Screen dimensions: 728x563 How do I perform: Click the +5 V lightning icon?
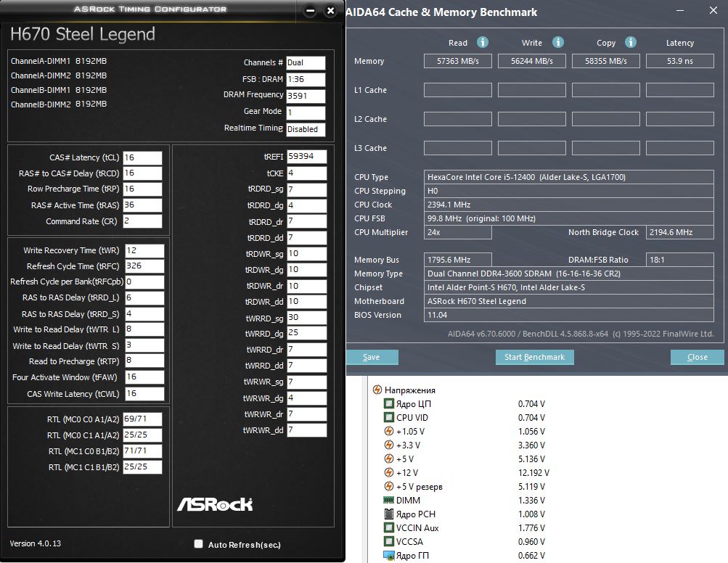[388, 459]
